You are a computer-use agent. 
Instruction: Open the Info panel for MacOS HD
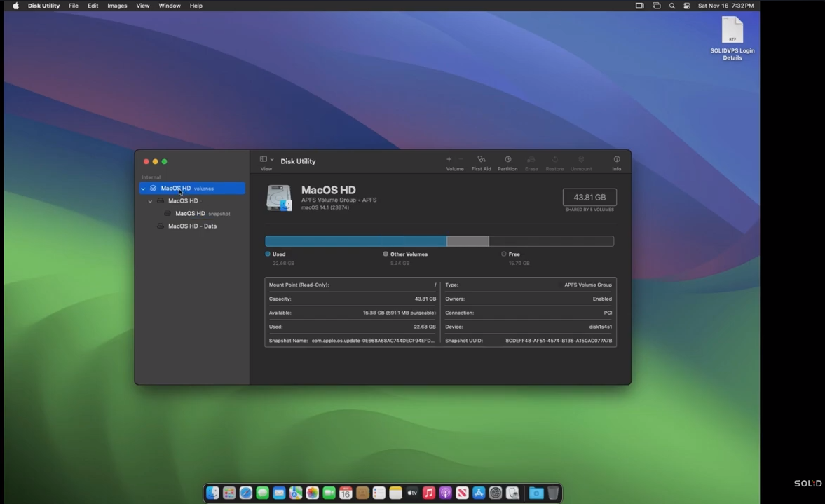click(616, 163)
